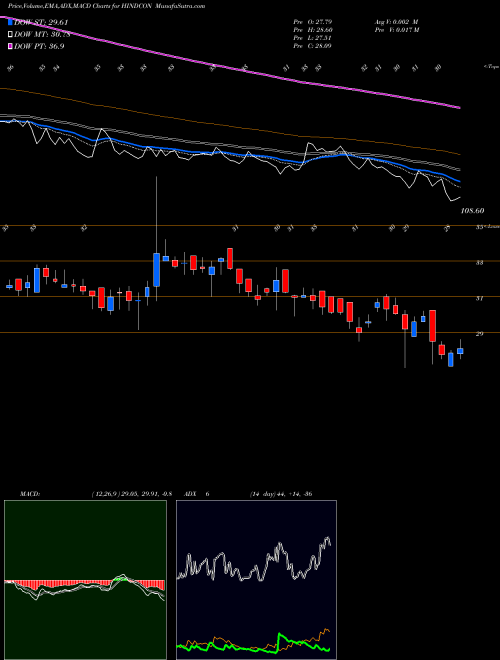
Task: Click the tallest blue candlestick with long upper wick
Action: click(x=157, y=270)
